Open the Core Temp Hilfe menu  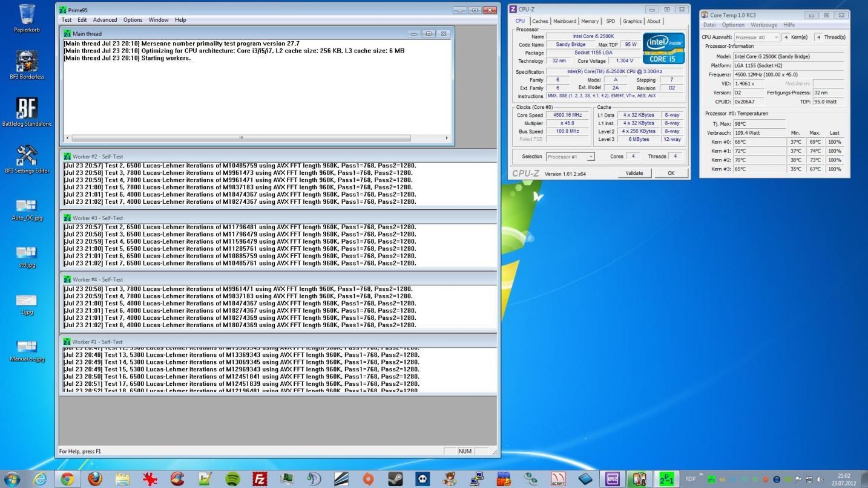click(789, 25)
